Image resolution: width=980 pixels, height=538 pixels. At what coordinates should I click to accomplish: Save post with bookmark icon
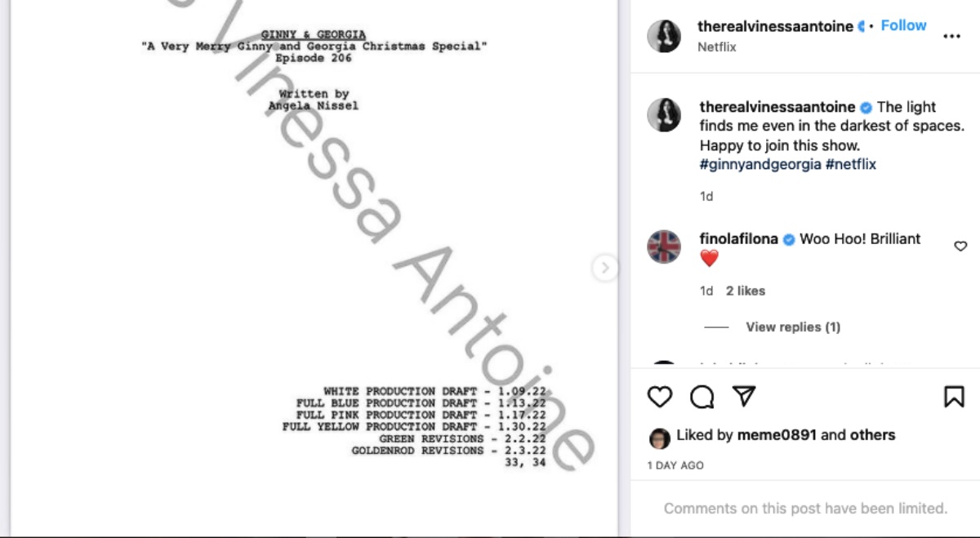(954, 398)
